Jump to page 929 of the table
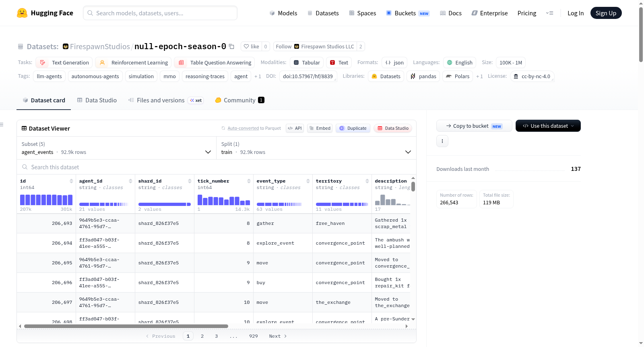 [x=254, y=336]
